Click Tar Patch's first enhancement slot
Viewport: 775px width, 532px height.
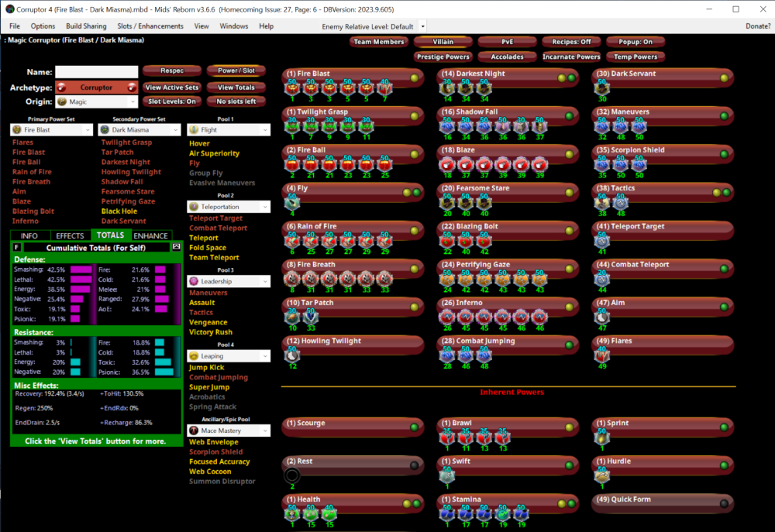[x=293, y=315]
